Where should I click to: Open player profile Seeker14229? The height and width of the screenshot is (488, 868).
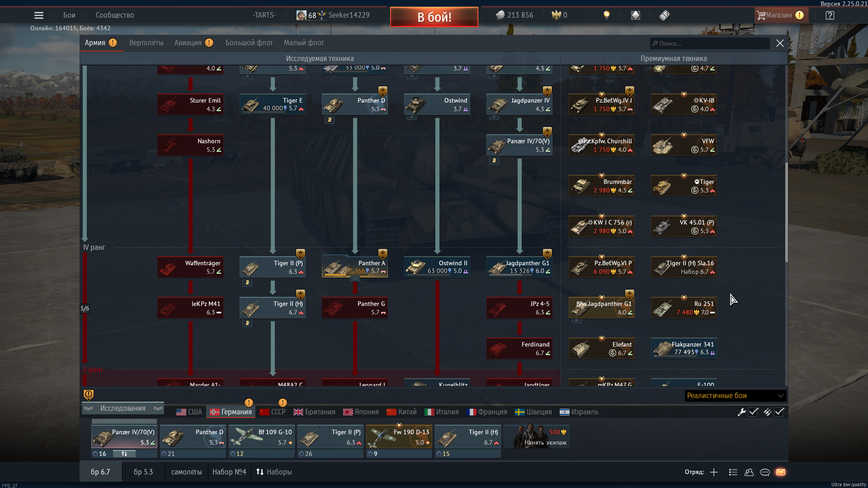tap(349, 15)
